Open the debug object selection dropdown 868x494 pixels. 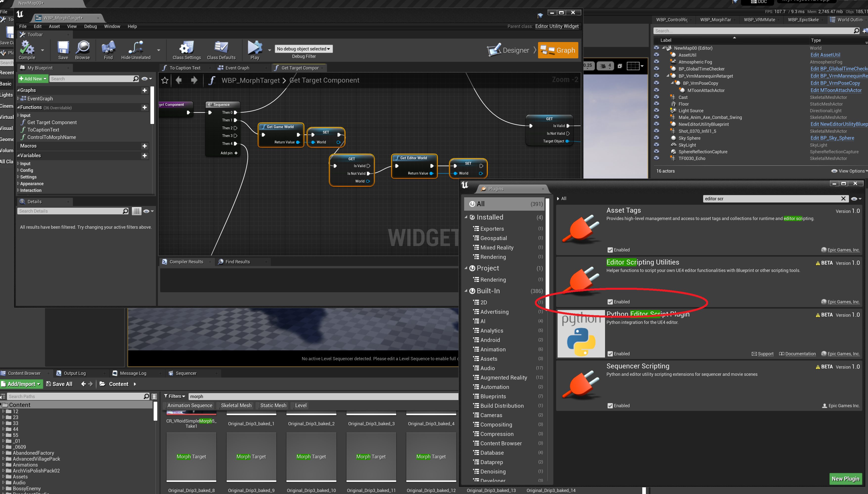click(x=304, y=49)
